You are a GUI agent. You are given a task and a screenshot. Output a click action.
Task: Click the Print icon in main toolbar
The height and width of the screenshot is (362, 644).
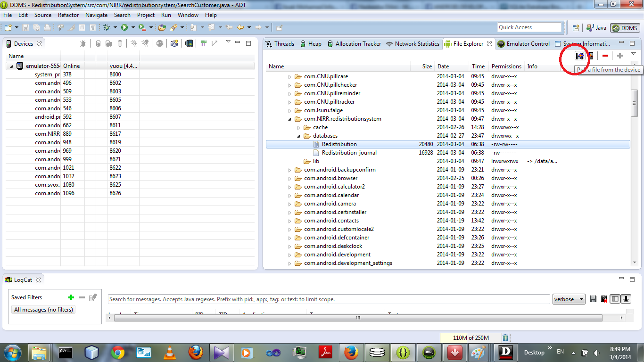(x=48, y=27)
